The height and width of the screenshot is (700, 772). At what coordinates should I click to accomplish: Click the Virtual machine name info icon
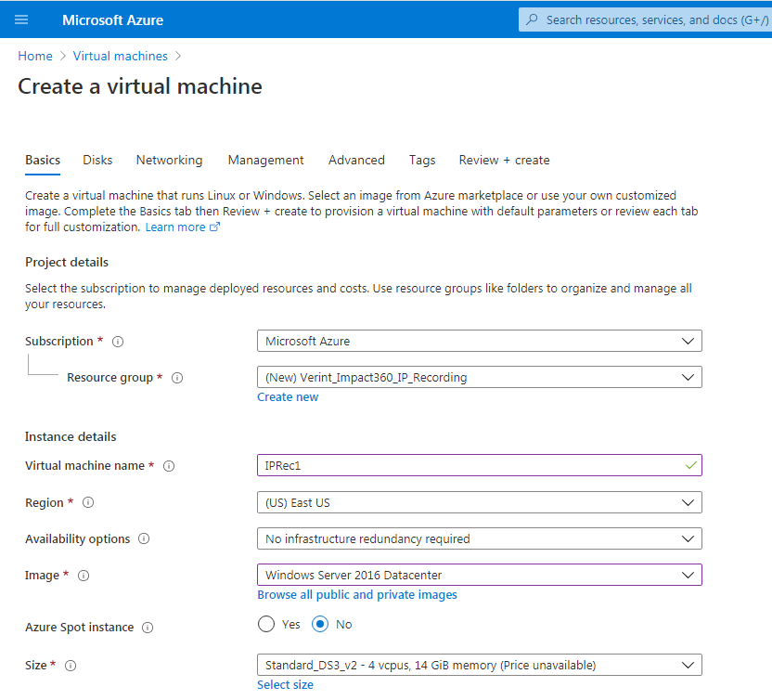(169, 466)
